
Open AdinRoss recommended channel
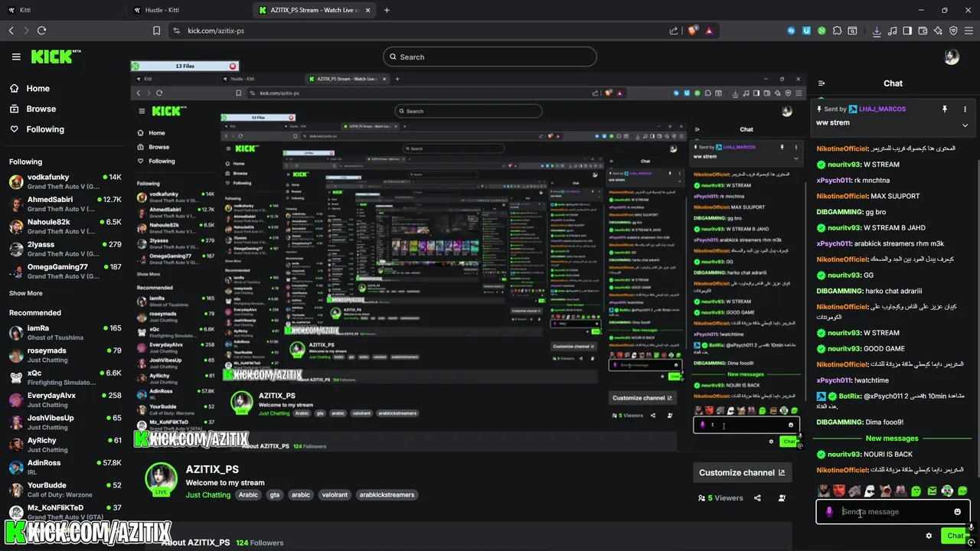pos(65,467)
